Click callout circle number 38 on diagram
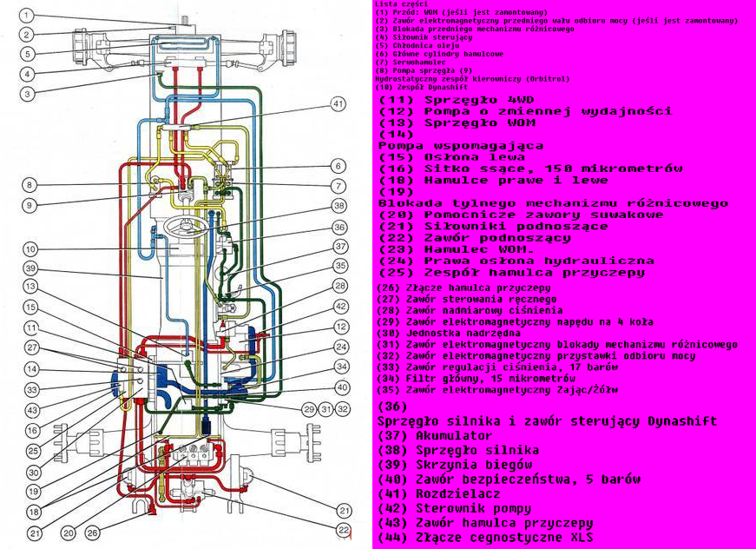 point(339,206)
